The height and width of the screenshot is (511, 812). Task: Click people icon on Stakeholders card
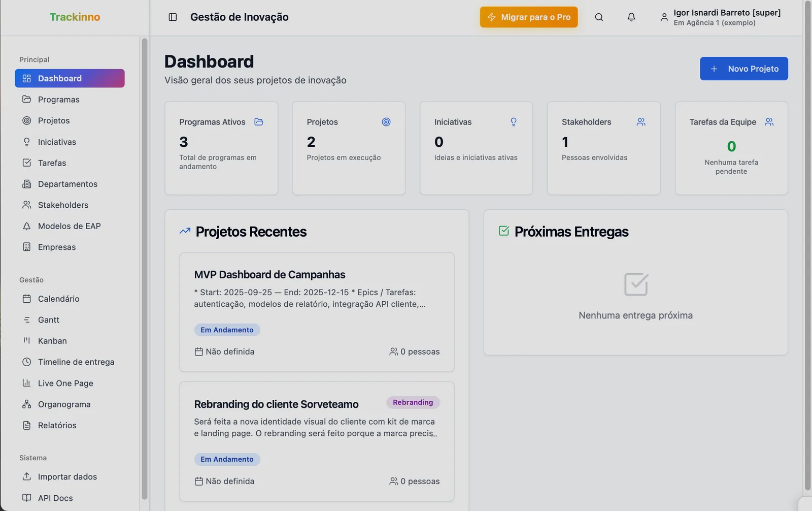click(641, 122)
